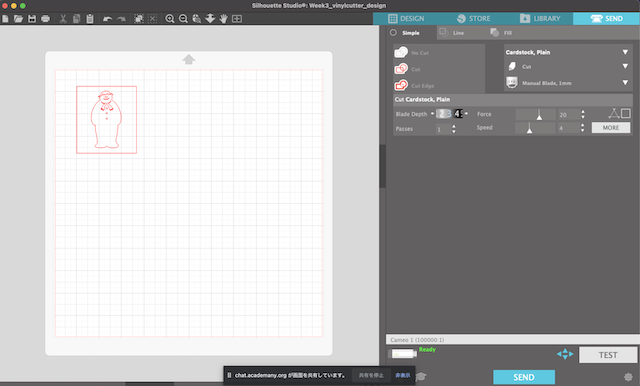Zoom out of the canvas
This screenshot has width=640, height=386.
pyautogui.click(x=183, y=19)
